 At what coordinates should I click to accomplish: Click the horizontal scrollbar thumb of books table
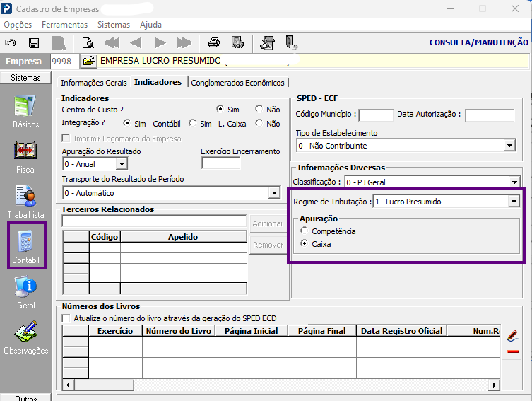(104, 385)
